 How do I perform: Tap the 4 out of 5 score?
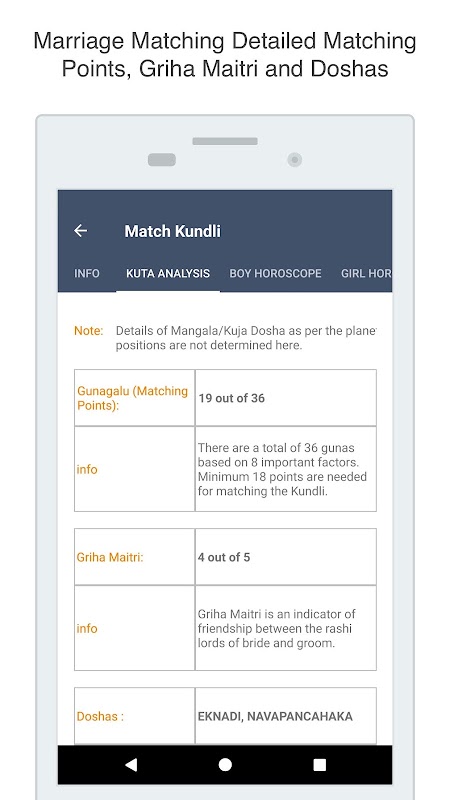click(x=224, y=557)
